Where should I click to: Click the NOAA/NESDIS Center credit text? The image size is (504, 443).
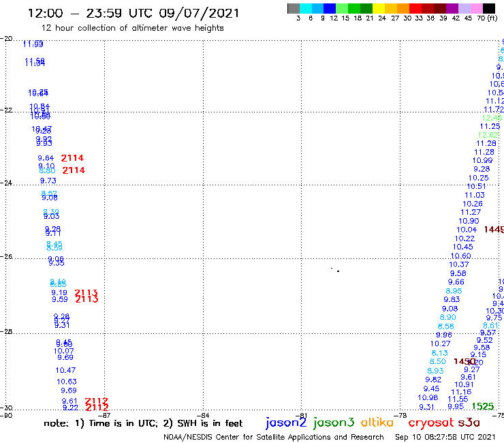coord(274,437)
